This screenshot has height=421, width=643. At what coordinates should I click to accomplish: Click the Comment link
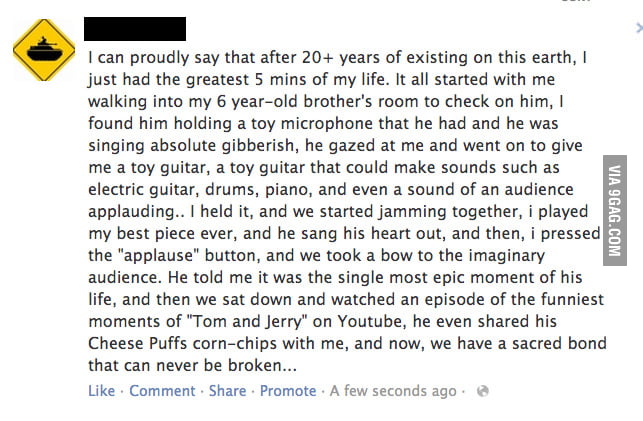[162, 391]
